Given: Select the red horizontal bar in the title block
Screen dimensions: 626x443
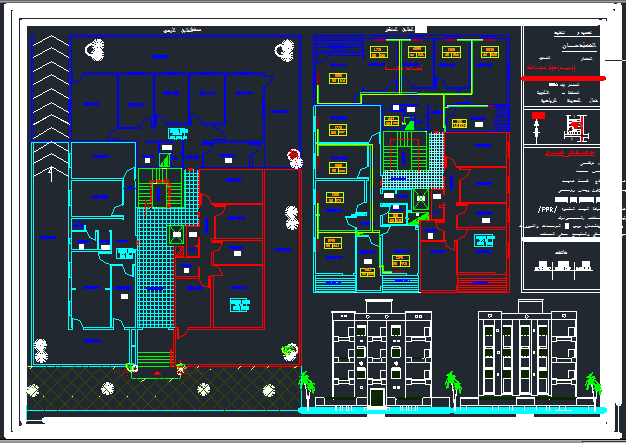Looking at the screenshot, I should pos(563,78).
